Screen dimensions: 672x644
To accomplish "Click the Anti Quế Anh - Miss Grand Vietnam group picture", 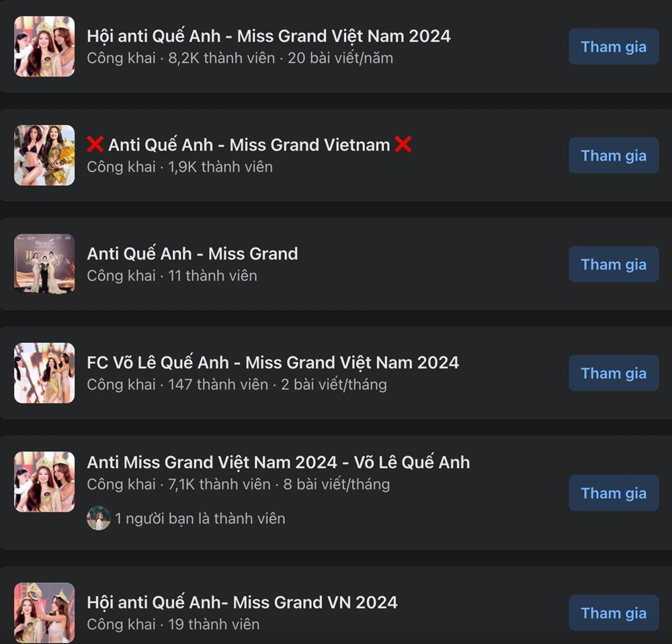I will click(x=44, y=155).
